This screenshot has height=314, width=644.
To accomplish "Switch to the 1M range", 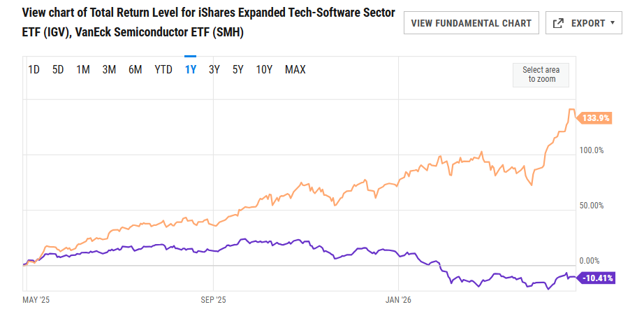I will [x=83, y=69].
